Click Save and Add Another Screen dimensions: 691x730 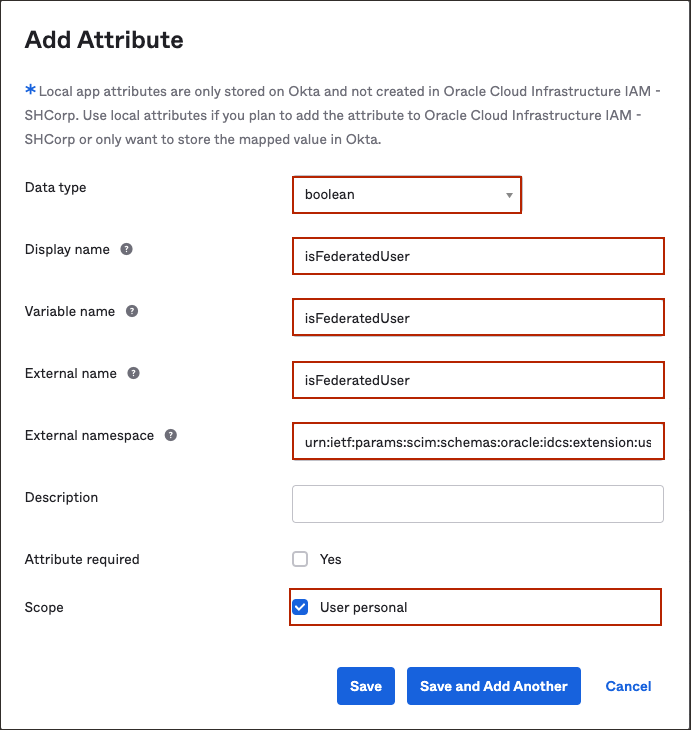[494, 686]
